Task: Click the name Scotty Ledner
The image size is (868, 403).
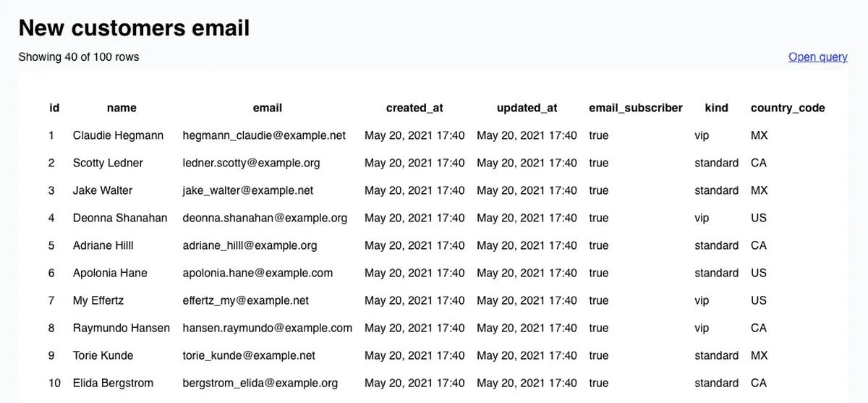Action: tap(108, 163)
